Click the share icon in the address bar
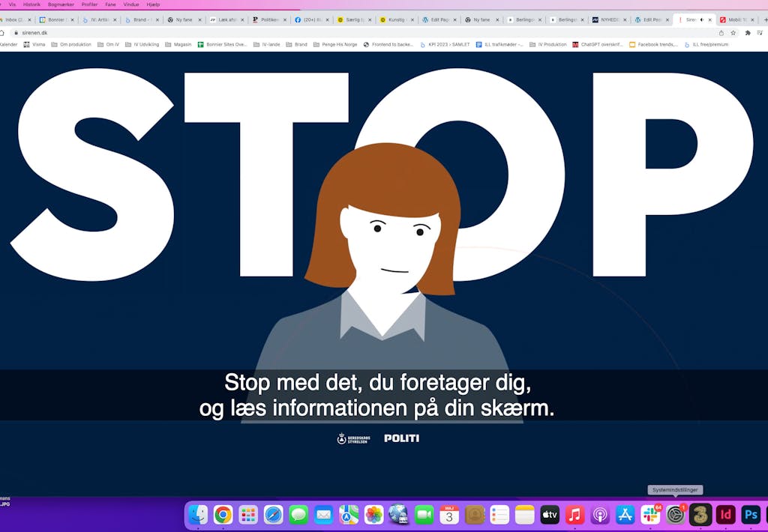768x532 pixels. (x=721, y=33)
